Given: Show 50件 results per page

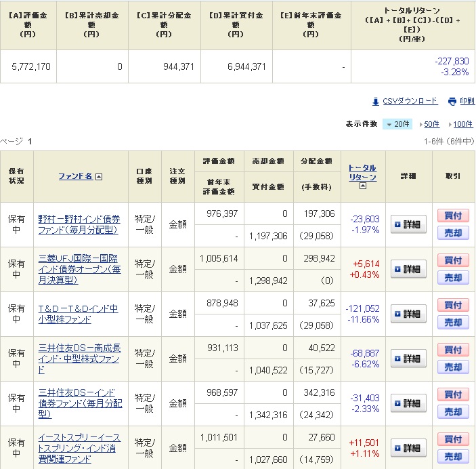Looking at the screenshot, I should point(431,124).
